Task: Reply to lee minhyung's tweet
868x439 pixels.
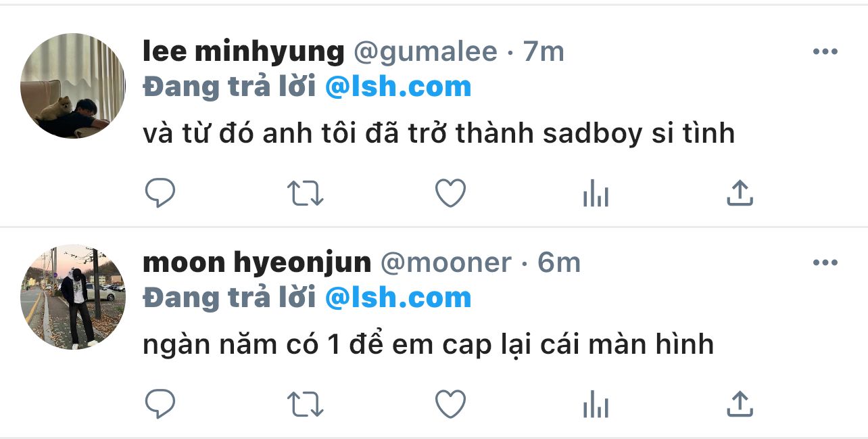Action: click(160, 193)
